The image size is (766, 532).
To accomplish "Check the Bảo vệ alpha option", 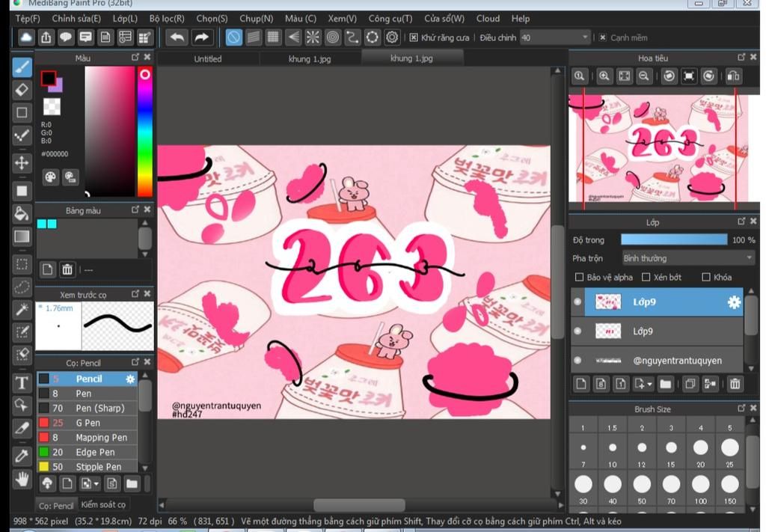I will pyautogui.click(x=580, y=278).
